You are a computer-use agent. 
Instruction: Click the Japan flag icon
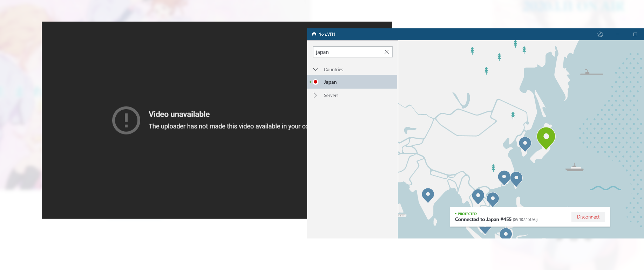[x=316, y=82]
